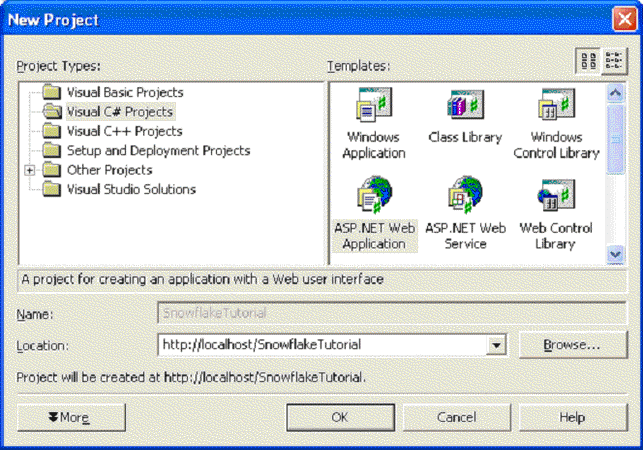Expand options with the More button
The height and width of the screenshot is (450, 643).
click(71, 417)
